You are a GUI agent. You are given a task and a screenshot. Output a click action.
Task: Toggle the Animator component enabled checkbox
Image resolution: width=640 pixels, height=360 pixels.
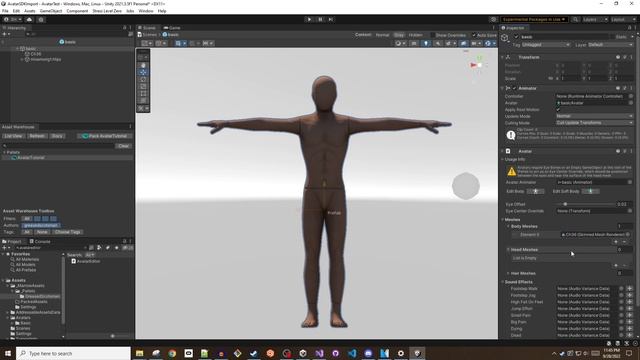(514, 88)
